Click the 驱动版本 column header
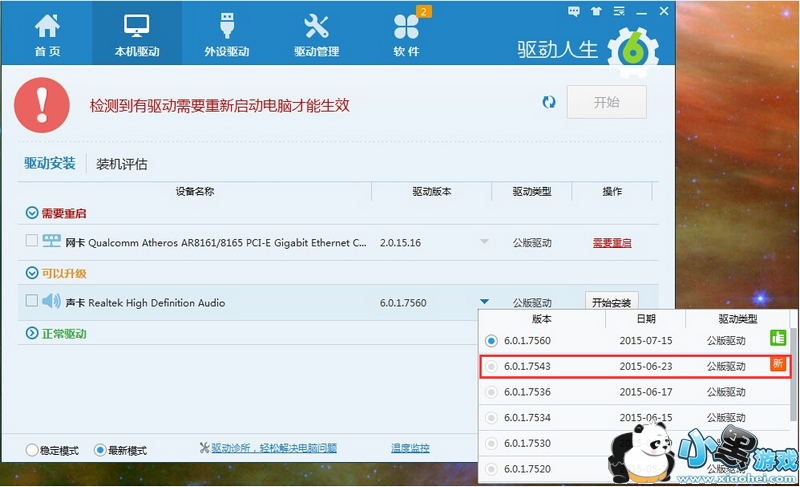Viewport: 800px width, 487px height. [432, 191]
